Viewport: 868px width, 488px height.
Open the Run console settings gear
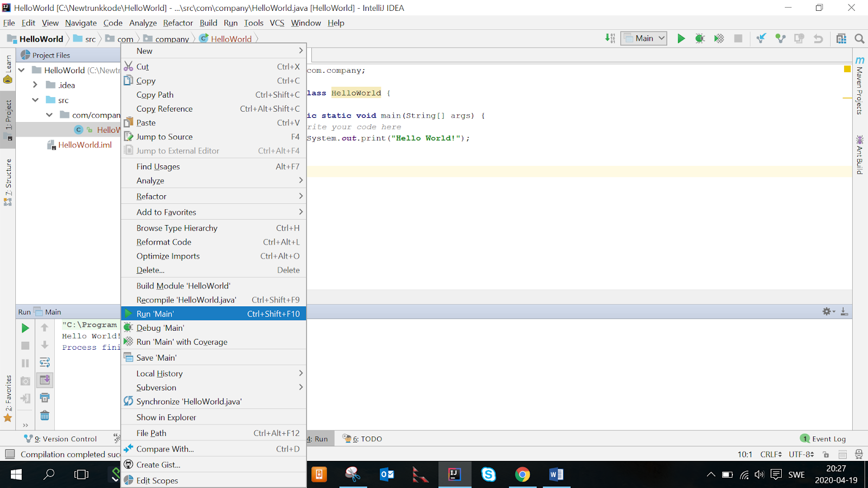coord(826,311)
